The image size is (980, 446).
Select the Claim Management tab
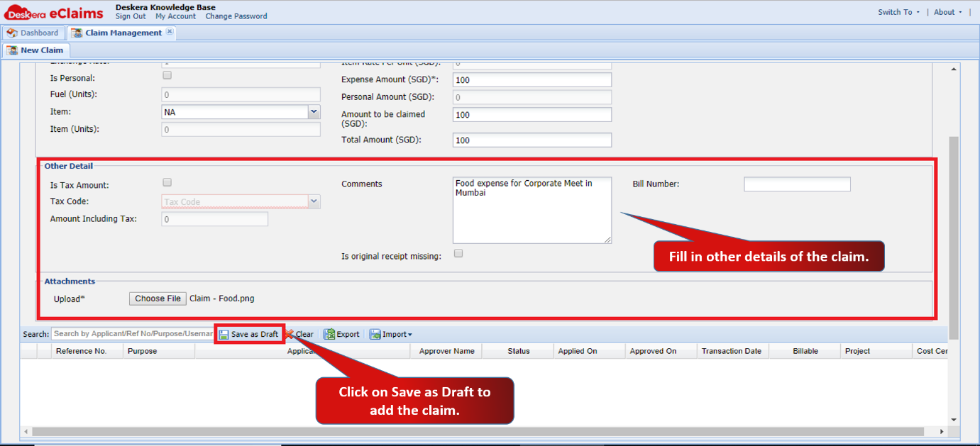click(x=121, y=33)
